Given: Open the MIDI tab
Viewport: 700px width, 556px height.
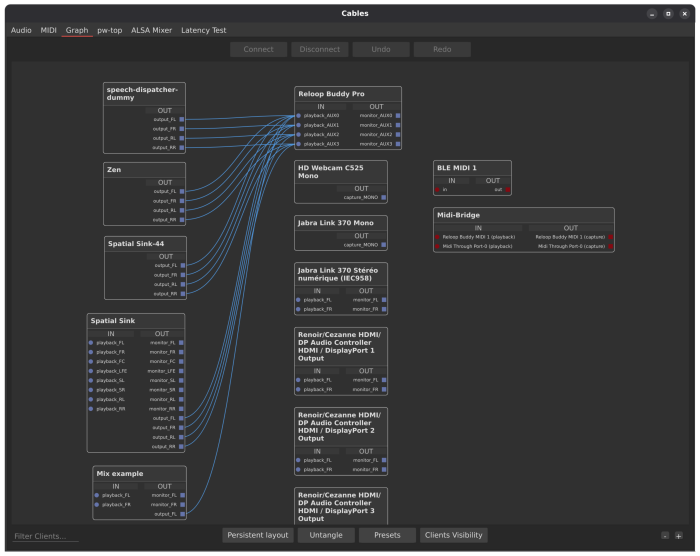Looking at the screenshot, I should (48, 30).
